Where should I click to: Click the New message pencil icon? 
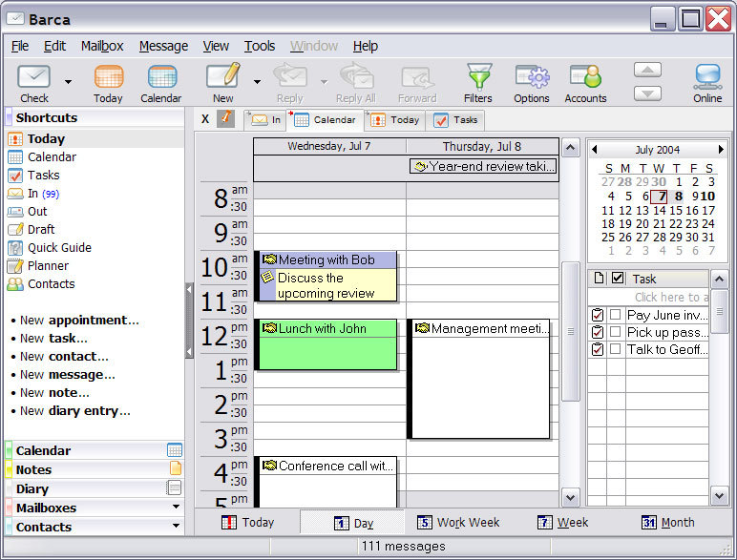click(223, 76)
